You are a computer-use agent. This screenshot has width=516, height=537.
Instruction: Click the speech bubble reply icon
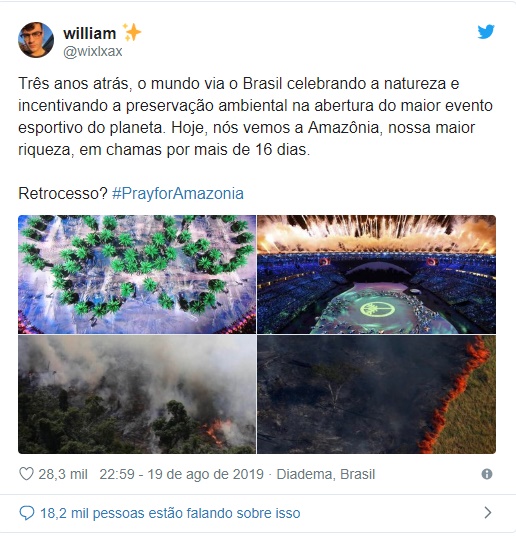(x=27, y=513)
